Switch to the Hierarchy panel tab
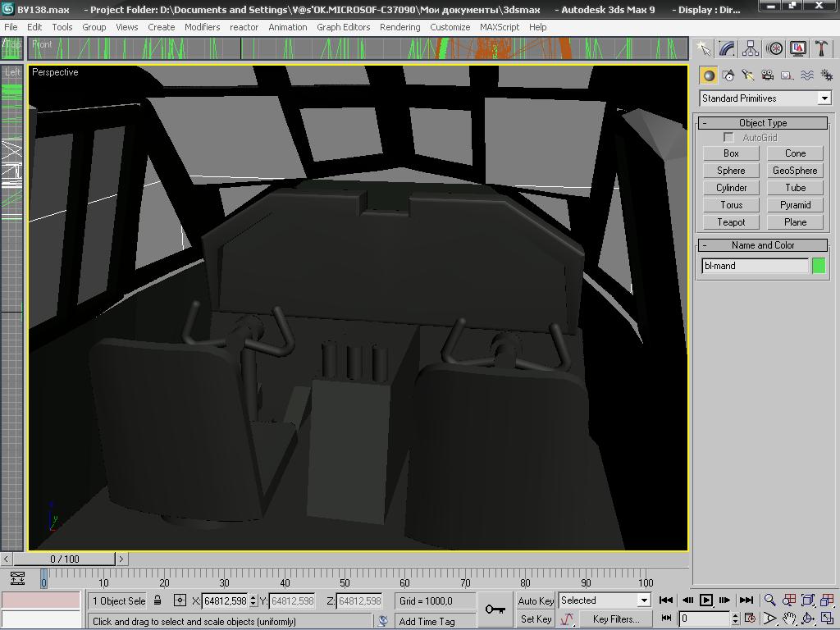Screen dimensions: 840x630 (x=751, y=49)
